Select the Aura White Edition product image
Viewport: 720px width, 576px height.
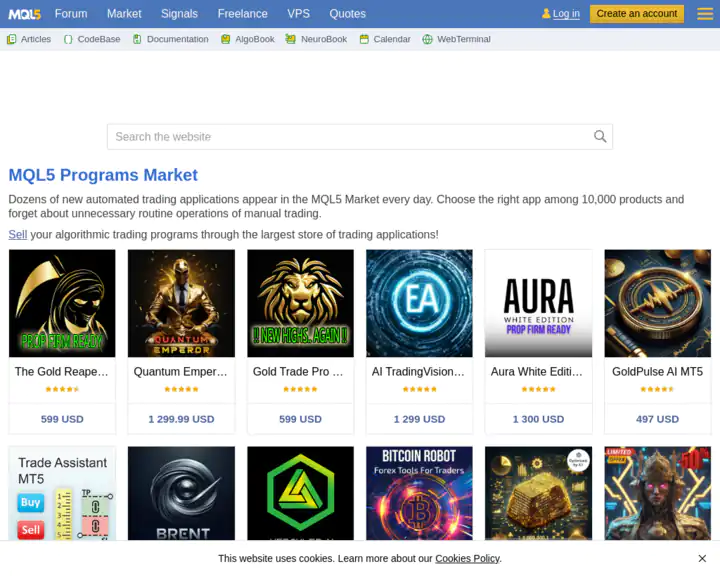(x=538, y=303)
